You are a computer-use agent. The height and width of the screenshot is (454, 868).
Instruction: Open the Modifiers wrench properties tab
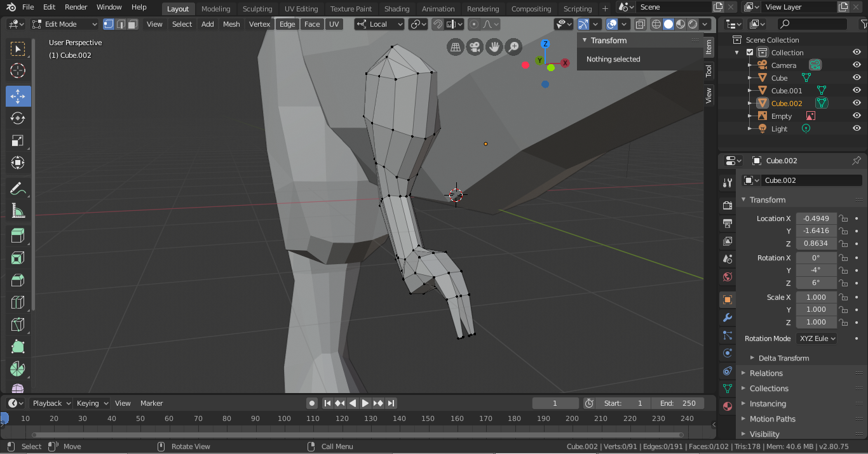(728, 317)
